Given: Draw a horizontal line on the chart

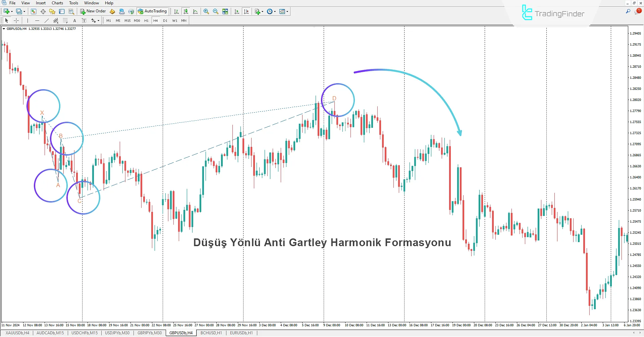Looking at the screenshot, I should pos(37,20).
